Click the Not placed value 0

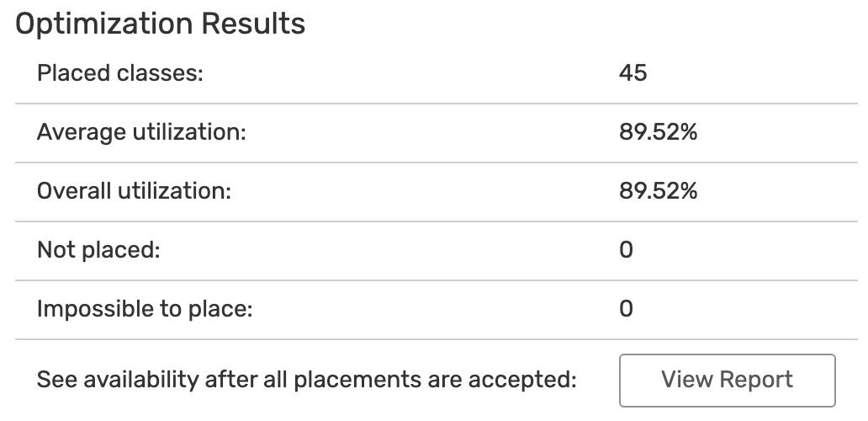pos(626,250)
